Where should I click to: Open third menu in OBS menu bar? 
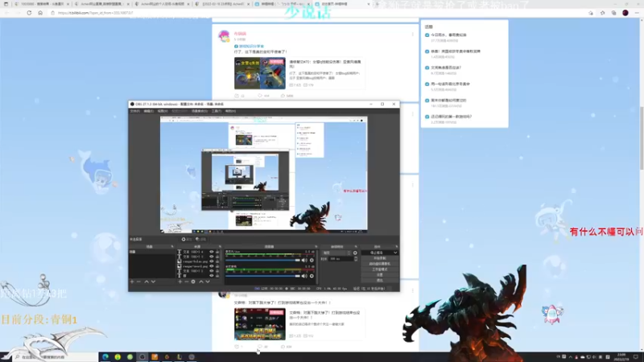coord(163,111)
